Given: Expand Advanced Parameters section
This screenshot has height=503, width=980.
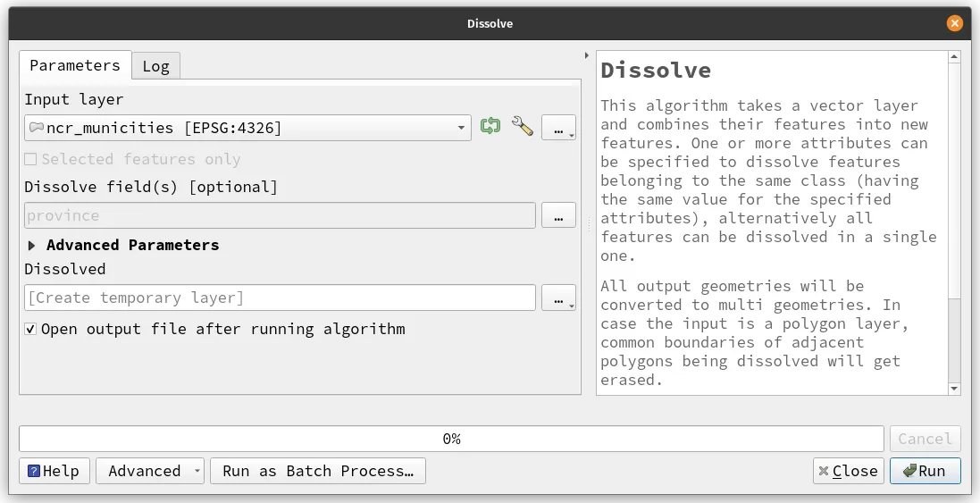Looking at the screenshot, I should click(32, 245).
